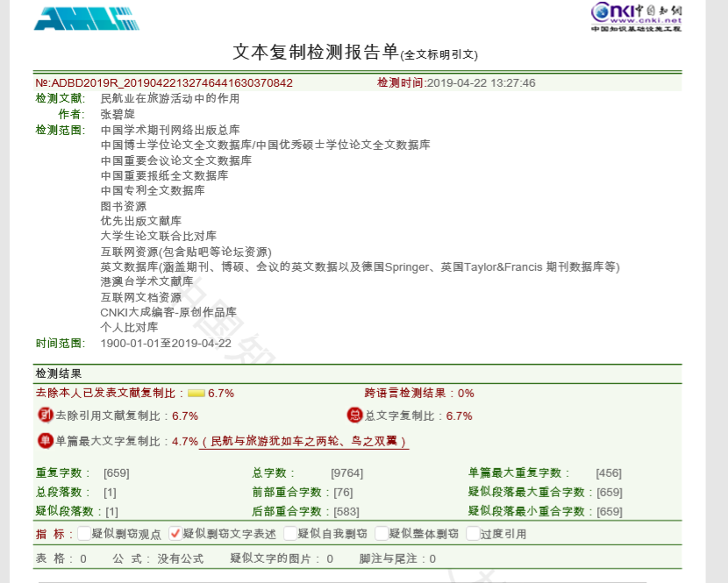728x583 pixels.
Task: Click the 港澳台学术文献库 entry
Action: pos(146,281)
